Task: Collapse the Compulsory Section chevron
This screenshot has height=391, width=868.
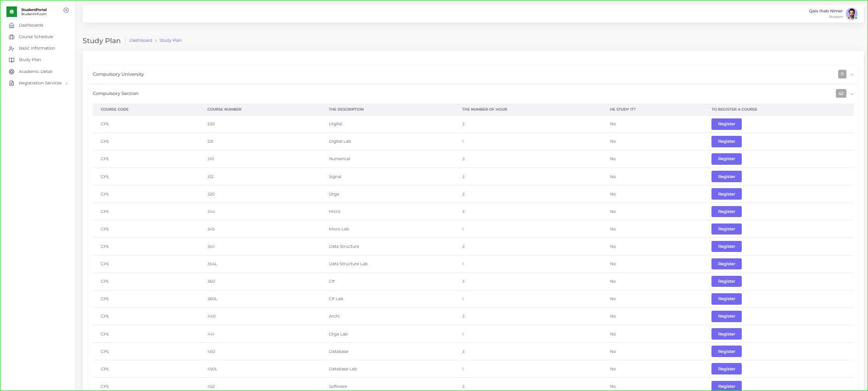Action: pyautogui.click(x=851, y=94)
